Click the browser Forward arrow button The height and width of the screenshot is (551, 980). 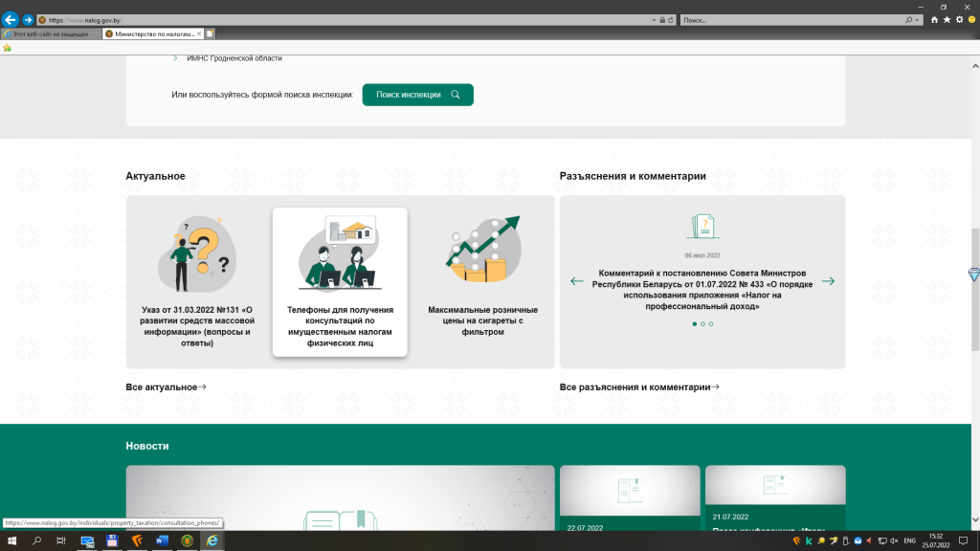pos(28,19)
